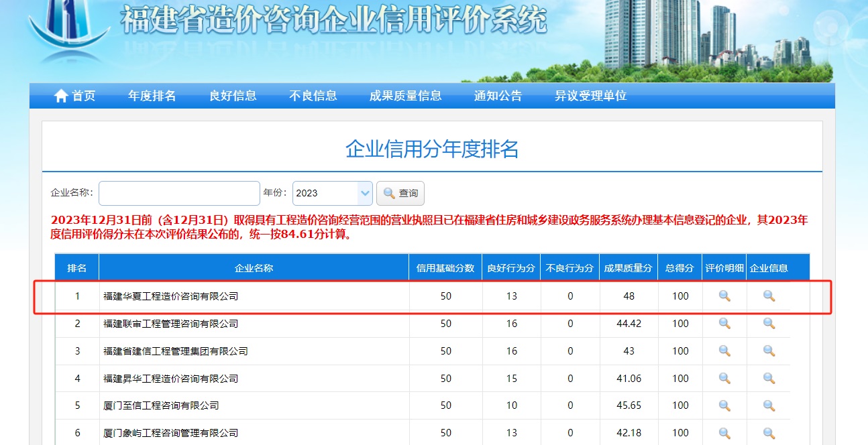Image resolution: width=868 pixels, height=445 pixels.
Task: Open 成果质量信息 navigation item
Action: point(405,96)
